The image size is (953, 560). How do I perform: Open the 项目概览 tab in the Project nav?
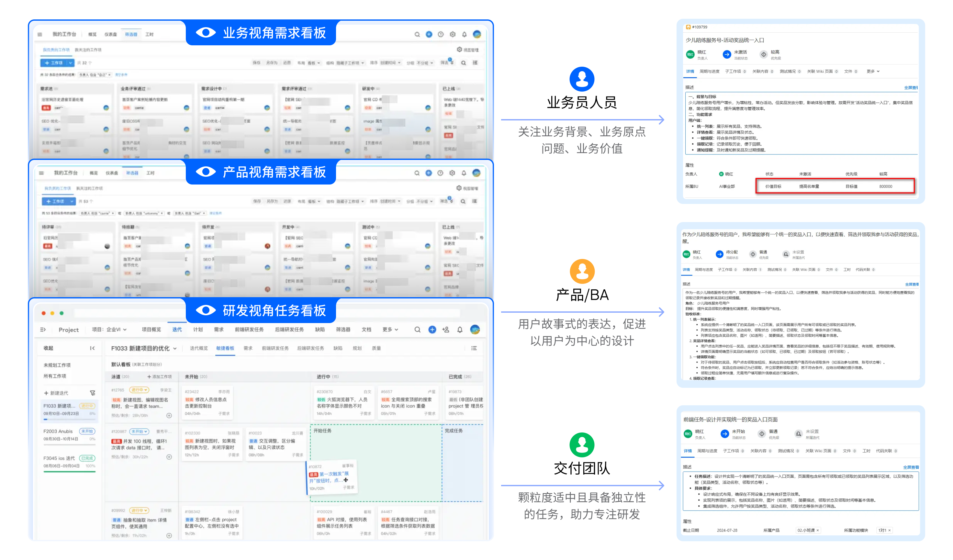(x=151, y=329)
